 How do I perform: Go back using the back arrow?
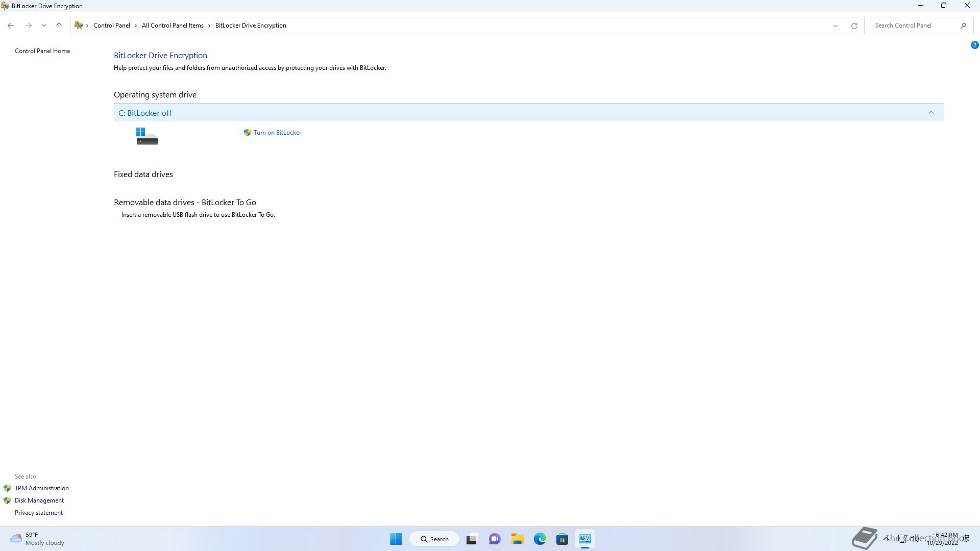[11, 26]
